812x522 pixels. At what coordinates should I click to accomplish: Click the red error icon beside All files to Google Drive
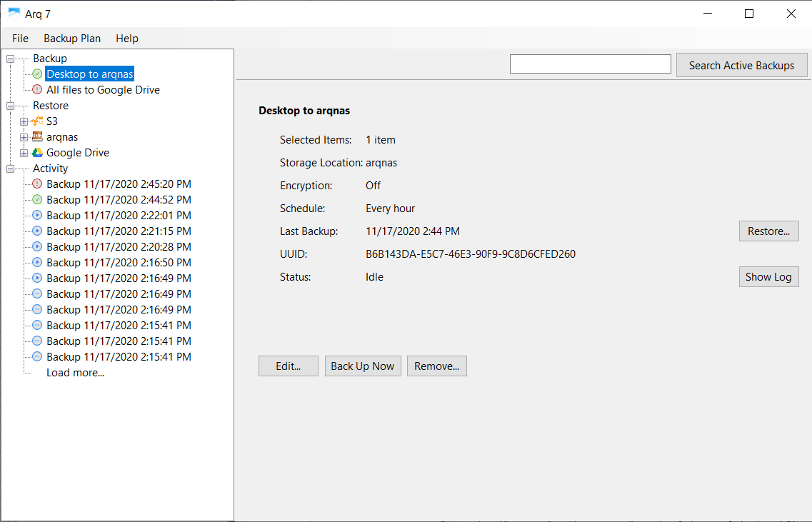pos(37,89)
